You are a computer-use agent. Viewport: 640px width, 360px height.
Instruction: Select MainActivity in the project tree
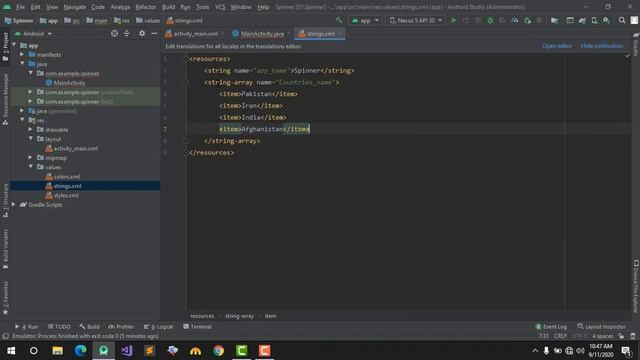click(x=65, y=83)
